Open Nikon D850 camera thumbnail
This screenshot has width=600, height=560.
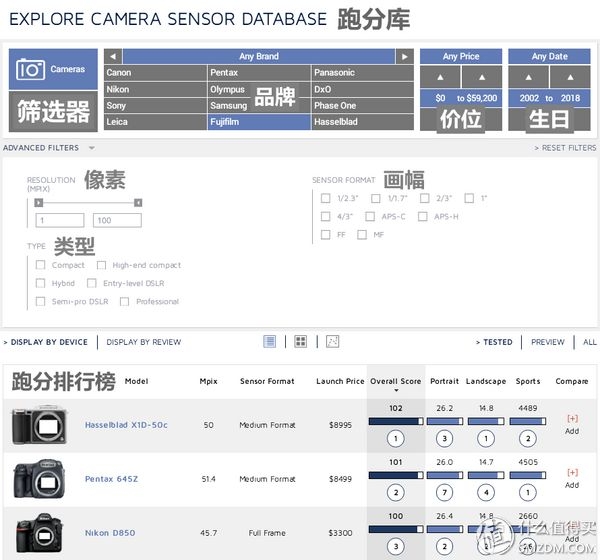39,532
